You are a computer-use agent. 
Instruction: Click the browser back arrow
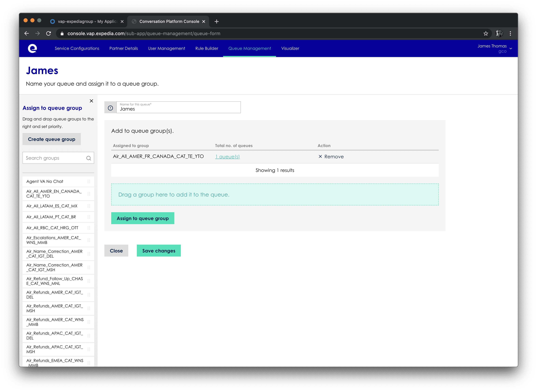[x=27, y=33]
